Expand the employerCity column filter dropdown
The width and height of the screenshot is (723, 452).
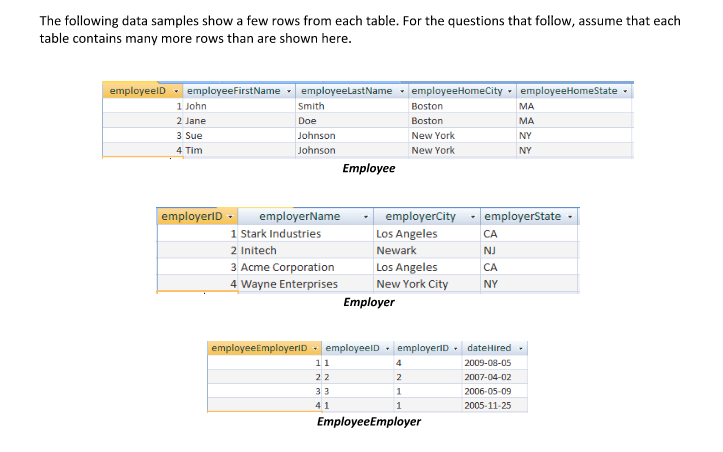coord(472,217)
